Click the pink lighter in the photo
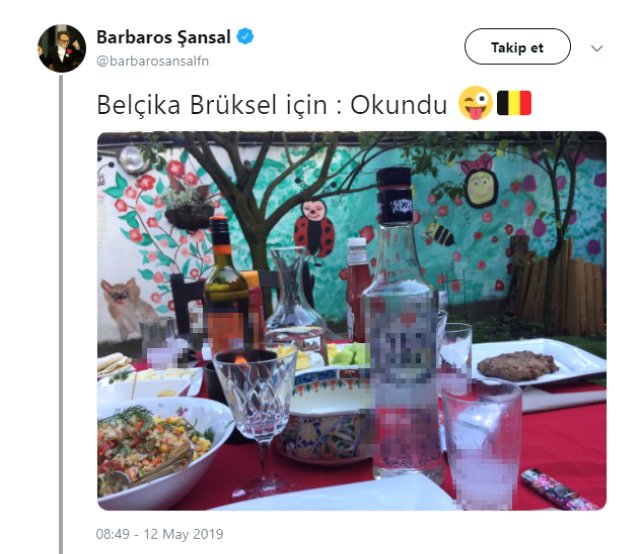This screenshot has height=554, width=640. pos(556,487)
